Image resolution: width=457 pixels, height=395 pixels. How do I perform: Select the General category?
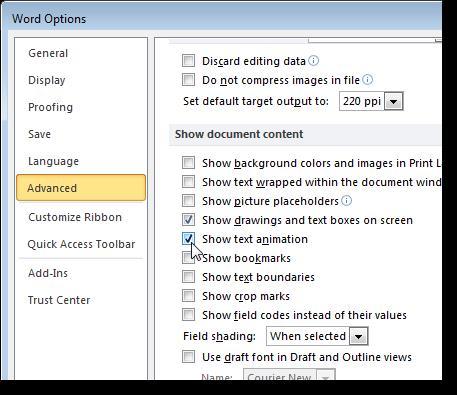tap(48, 53)
